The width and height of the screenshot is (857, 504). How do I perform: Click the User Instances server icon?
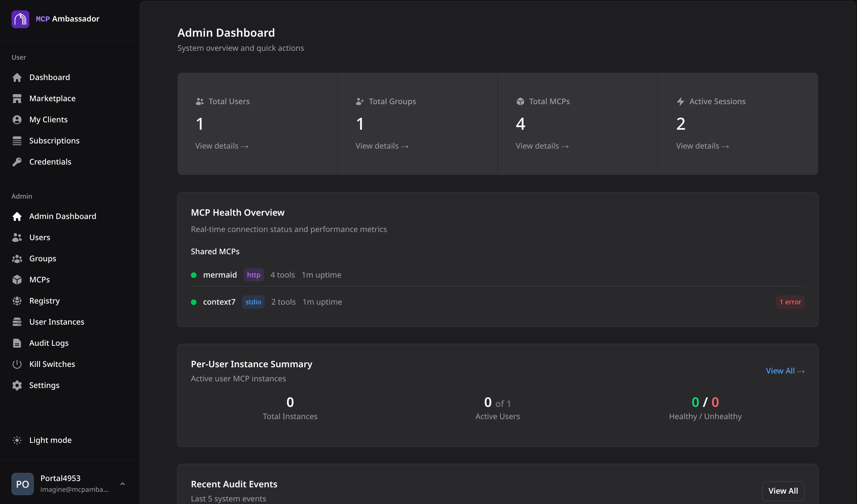(x=17, y=322)
